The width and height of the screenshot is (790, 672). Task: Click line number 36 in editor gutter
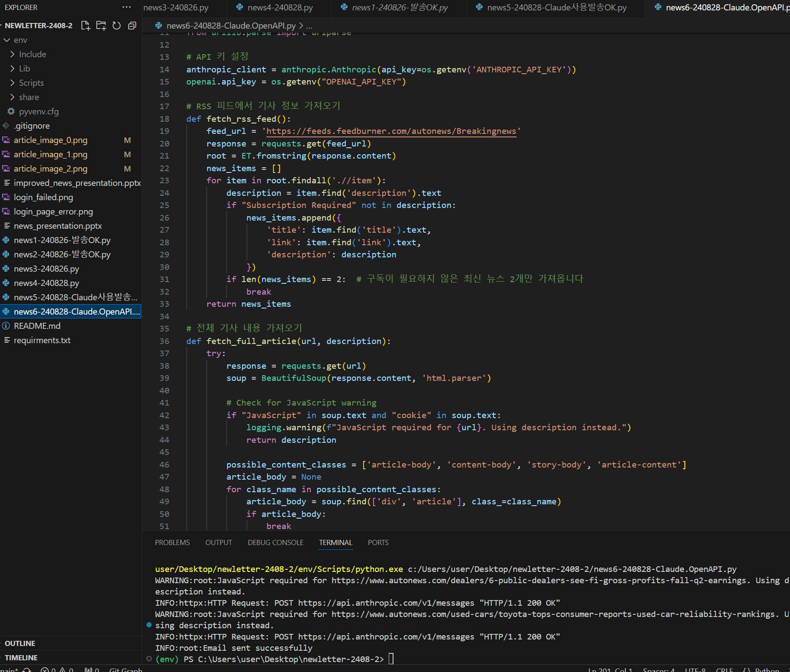click(x=164, y=341)
